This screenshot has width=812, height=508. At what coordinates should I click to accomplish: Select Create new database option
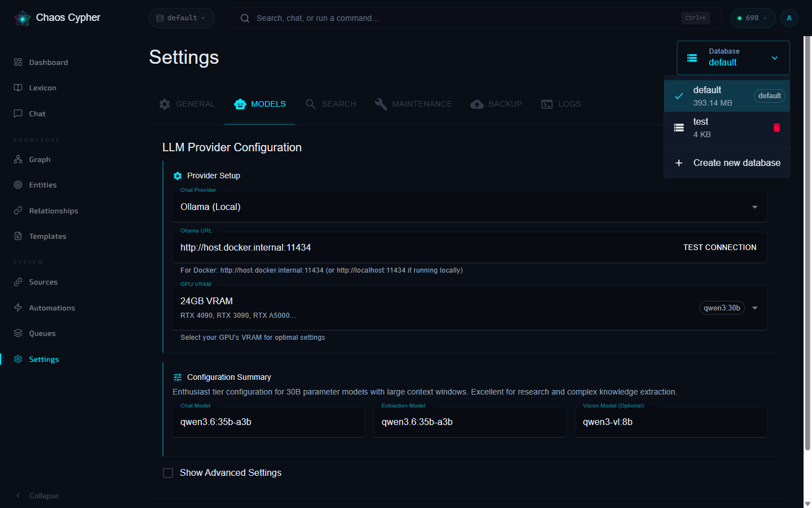pos(727,163)
